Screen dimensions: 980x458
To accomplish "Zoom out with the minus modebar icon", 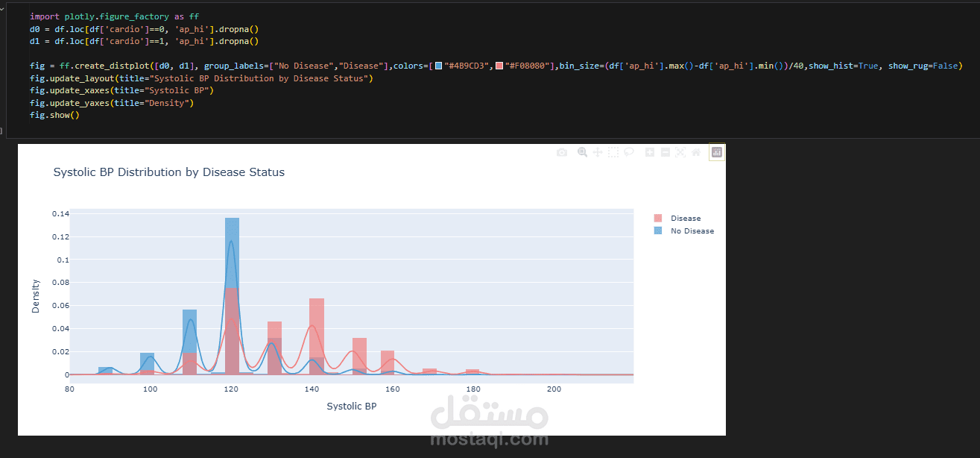I will [666, 152].
